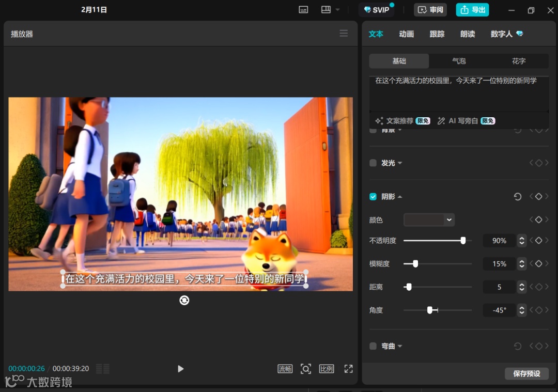This screenshot has width=558, height=392.
Task: Adjust the 角度 angle slider handle
Action: 430,310
